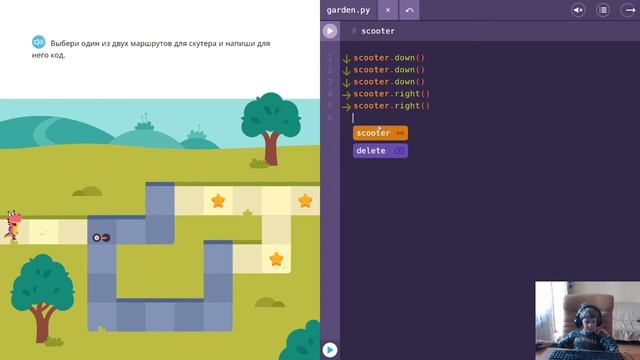Click the down arrow icon beside line 2
The width and height of the screenshot is (640, 360).
(346, 71)
